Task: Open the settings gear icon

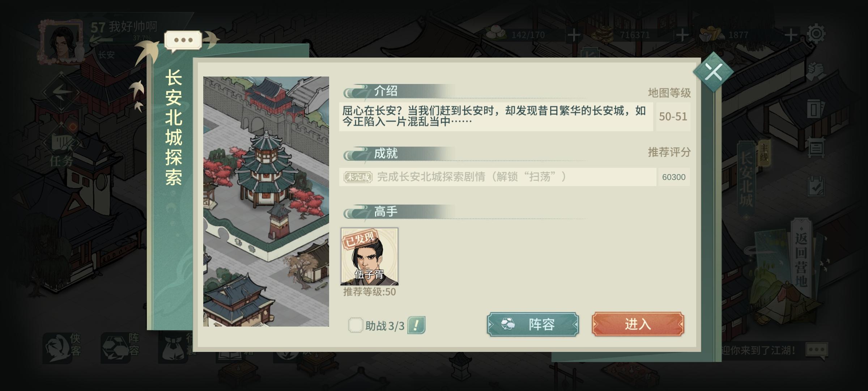Action: [x=816, y=34]
